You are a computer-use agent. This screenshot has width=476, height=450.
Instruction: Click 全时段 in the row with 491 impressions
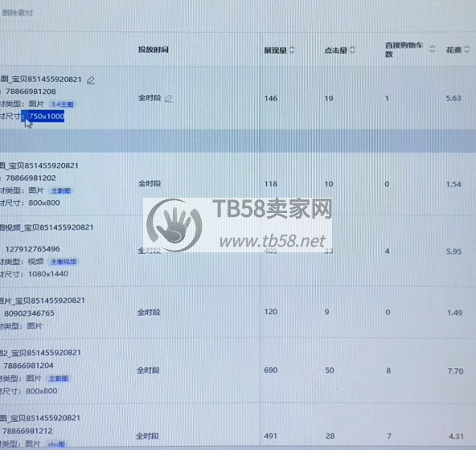[x=147, y=436]
